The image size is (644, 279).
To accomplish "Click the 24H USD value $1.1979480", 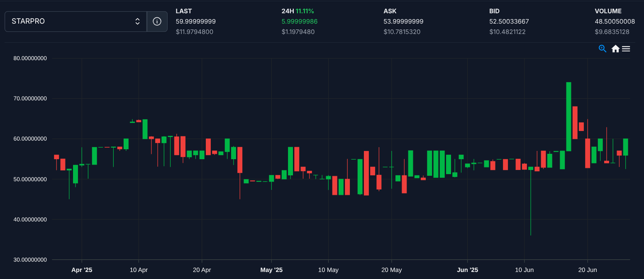I will (298, 32).
